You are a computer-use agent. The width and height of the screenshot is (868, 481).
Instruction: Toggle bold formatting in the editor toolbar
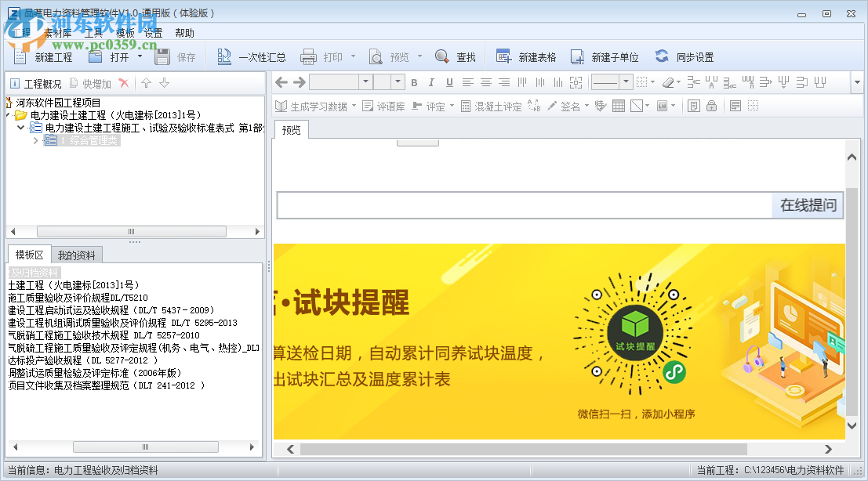[413, 82]
